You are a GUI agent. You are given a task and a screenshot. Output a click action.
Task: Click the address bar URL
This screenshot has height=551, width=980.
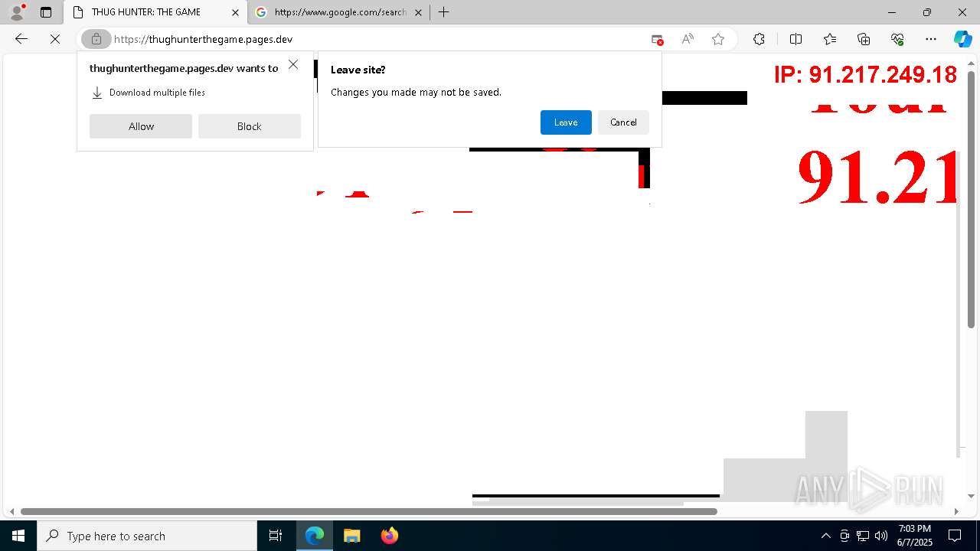203,39
